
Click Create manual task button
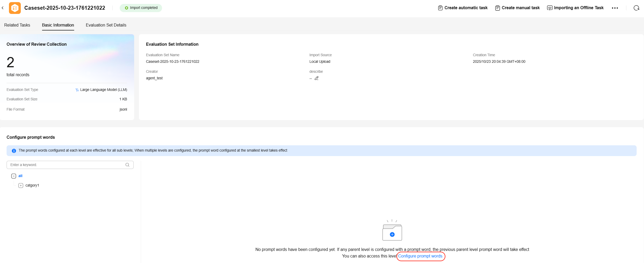[x=517, y=8]
